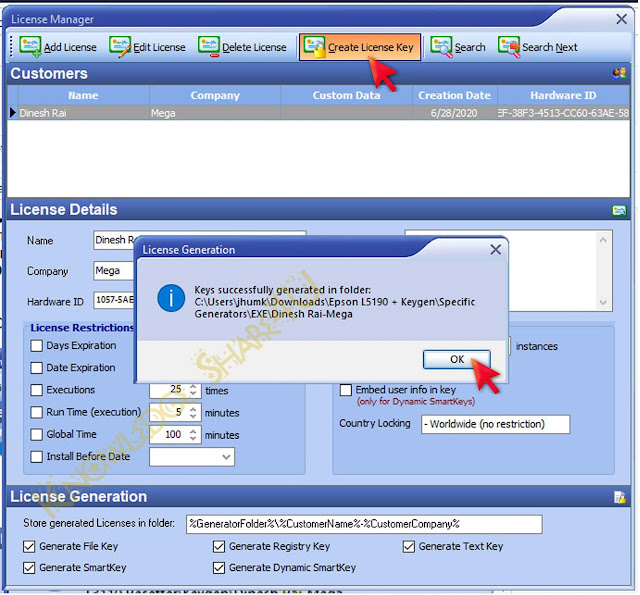
Task: Enable Date Expiration checkbox
Action: pyautogui.click(x=36, y=368)
